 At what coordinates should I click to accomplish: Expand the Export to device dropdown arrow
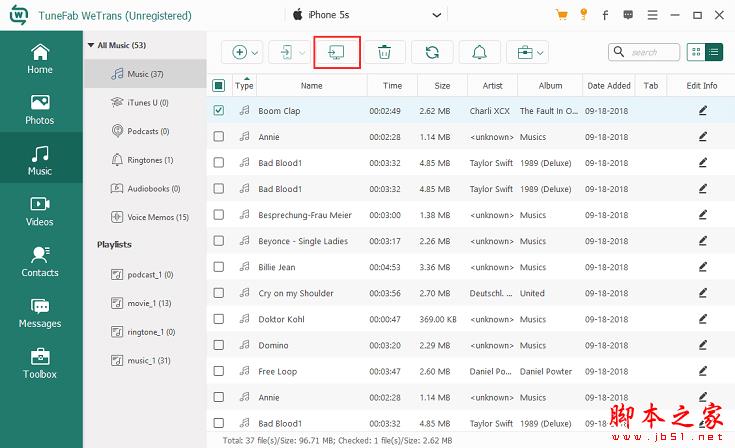(302, 52)
